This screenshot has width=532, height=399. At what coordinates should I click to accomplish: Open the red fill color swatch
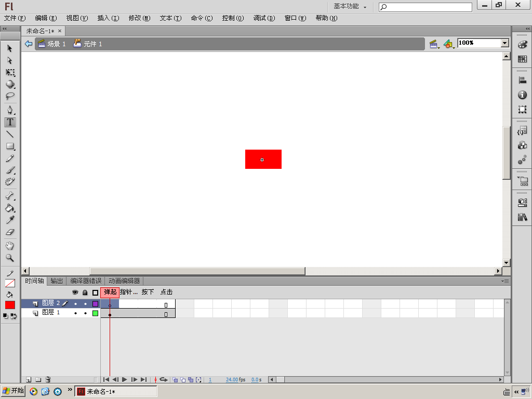click(x=10, y=305)
